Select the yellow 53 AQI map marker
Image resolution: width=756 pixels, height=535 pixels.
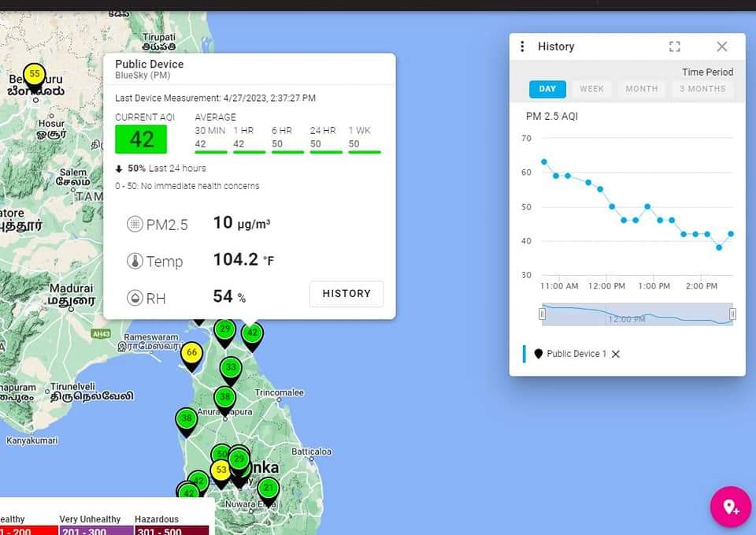221,471
